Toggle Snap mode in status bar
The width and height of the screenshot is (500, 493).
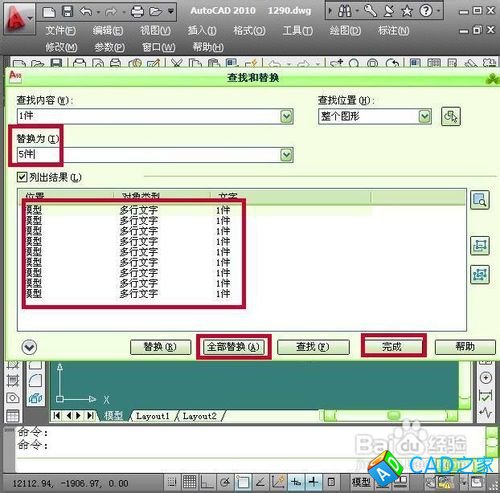pos(171,482)
